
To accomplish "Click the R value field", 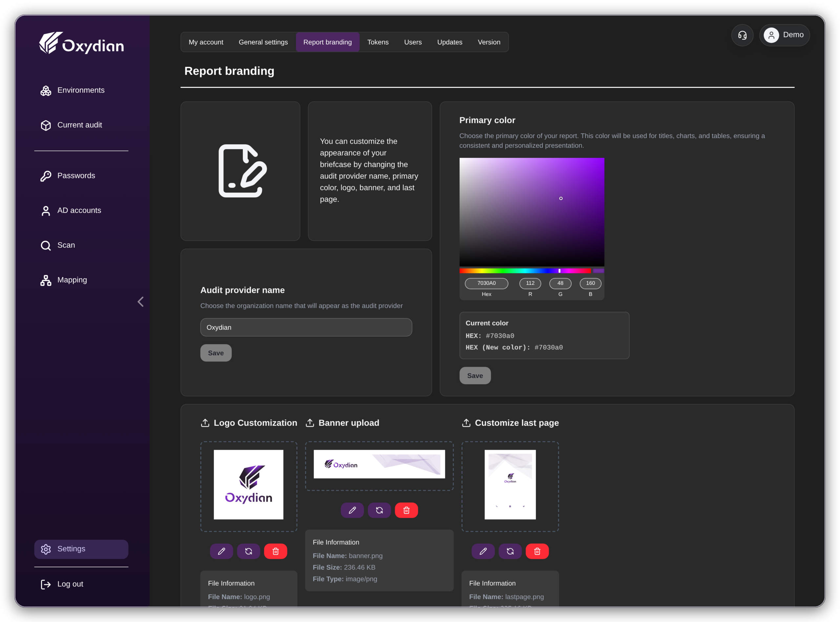I will point(530,283).
